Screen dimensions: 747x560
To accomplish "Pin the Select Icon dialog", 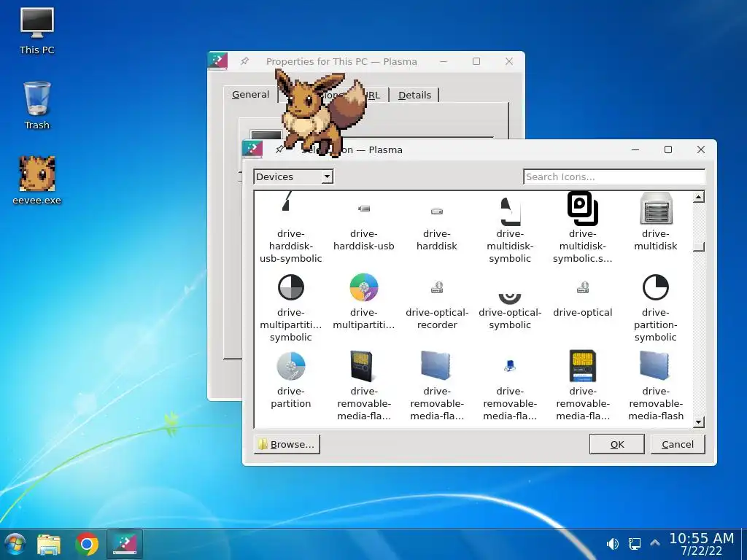I will click(x=279, y=149).
